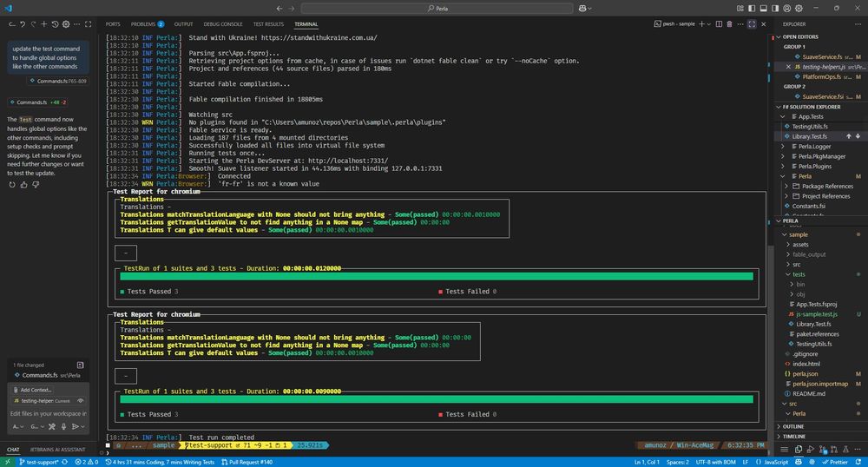The height and width of the screenshot is (467, 868).
Task: Open new terminal launch profile dropdown
Action: [708, 24]
